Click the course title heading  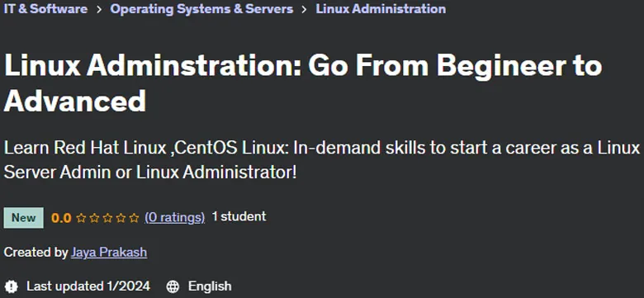click(303, 83)
